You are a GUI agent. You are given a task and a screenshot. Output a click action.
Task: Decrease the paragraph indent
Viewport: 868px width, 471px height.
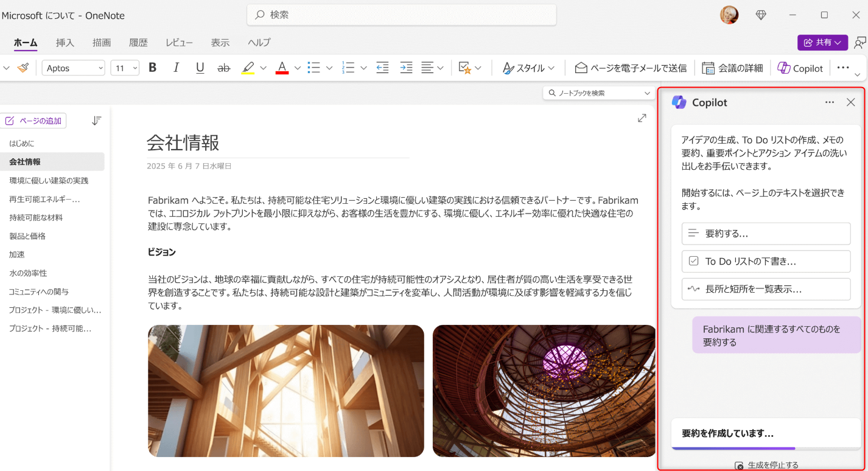tap(382, 68)
